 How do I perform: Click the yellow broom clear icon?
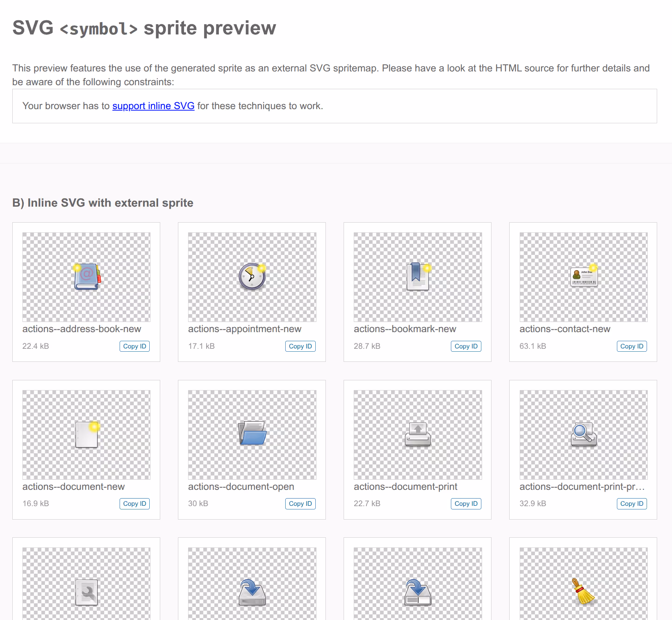(583, 591)
